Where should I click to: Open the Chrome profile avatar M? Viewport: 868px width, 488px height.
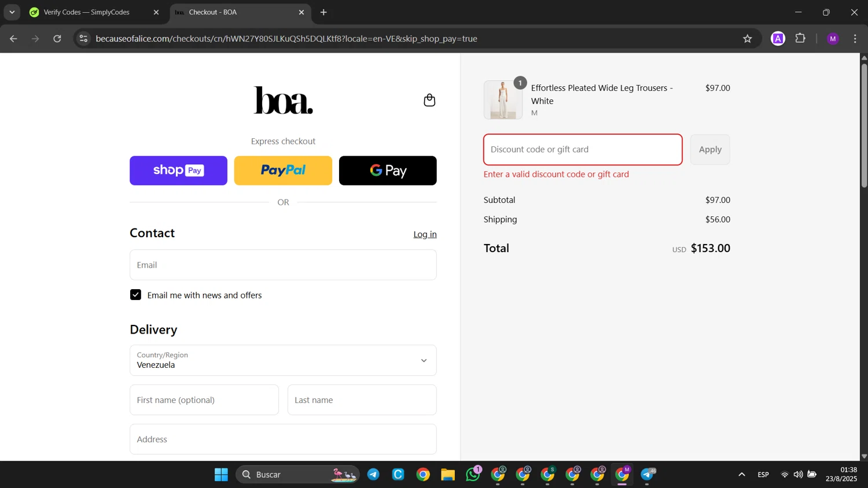coord(833,39)
